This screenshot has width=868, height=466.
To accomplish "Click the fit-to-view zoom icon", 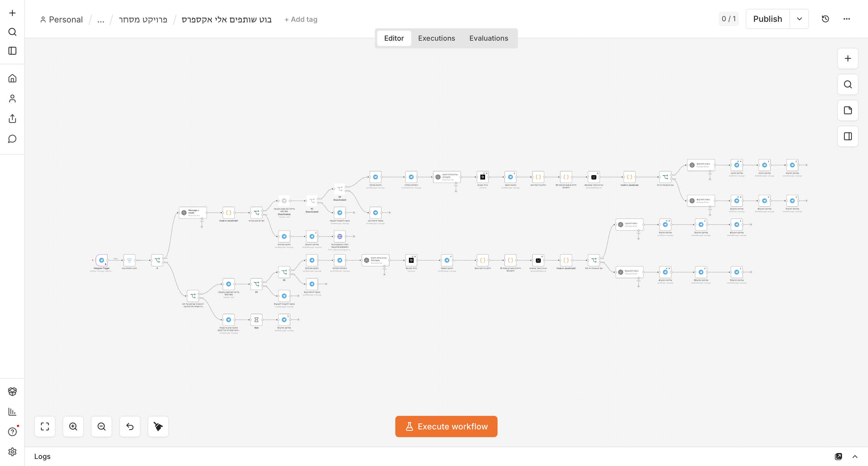I will tap(45, 426).
